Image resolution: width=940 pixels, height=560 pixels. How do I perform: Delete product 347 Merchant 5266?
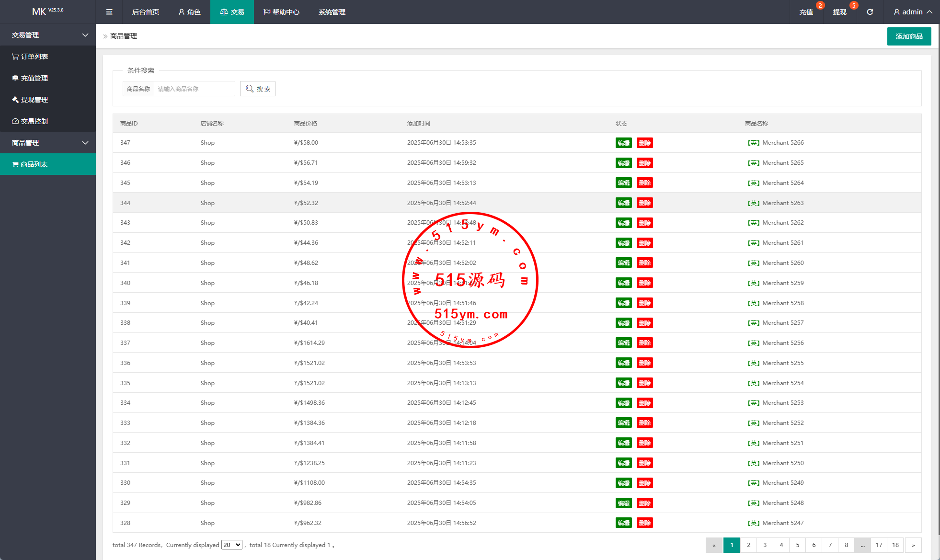(x=644, y=143)
